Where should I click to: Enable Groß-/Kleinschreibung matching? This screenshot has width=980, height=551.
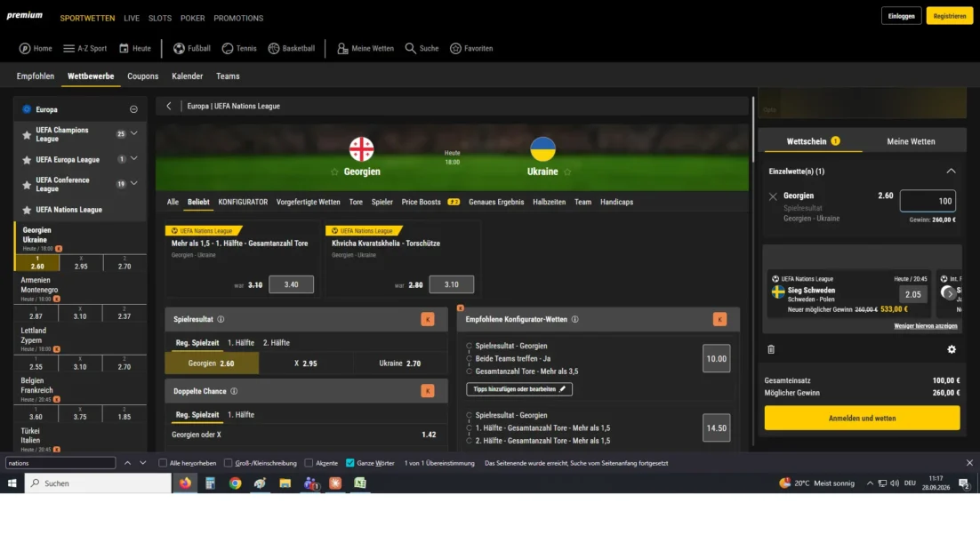tap(229, 463)
